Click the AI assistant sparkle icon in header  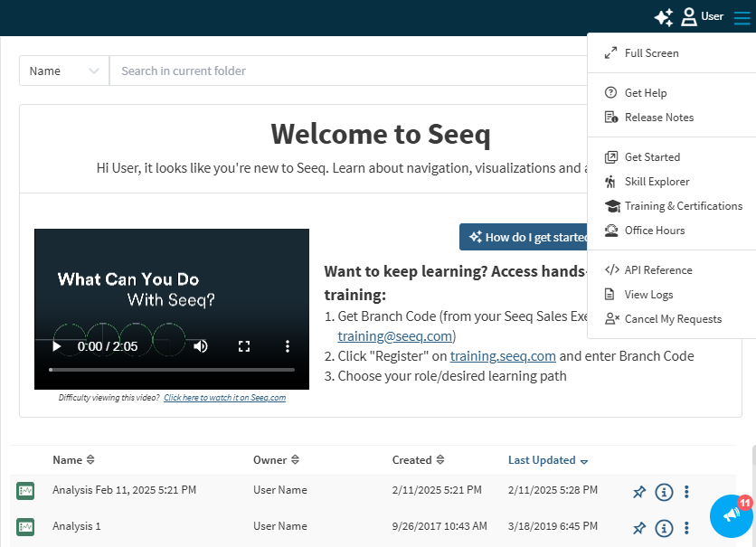[664, 17]
